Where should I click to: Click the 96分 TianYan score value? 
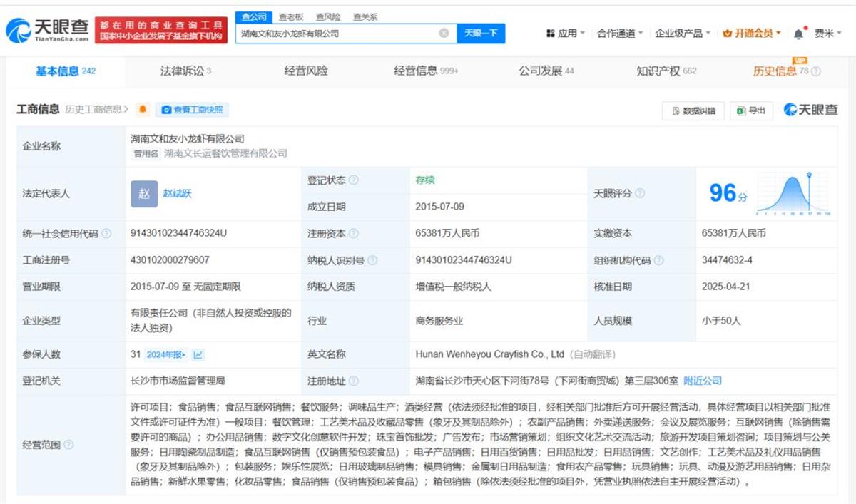[728, 193]
